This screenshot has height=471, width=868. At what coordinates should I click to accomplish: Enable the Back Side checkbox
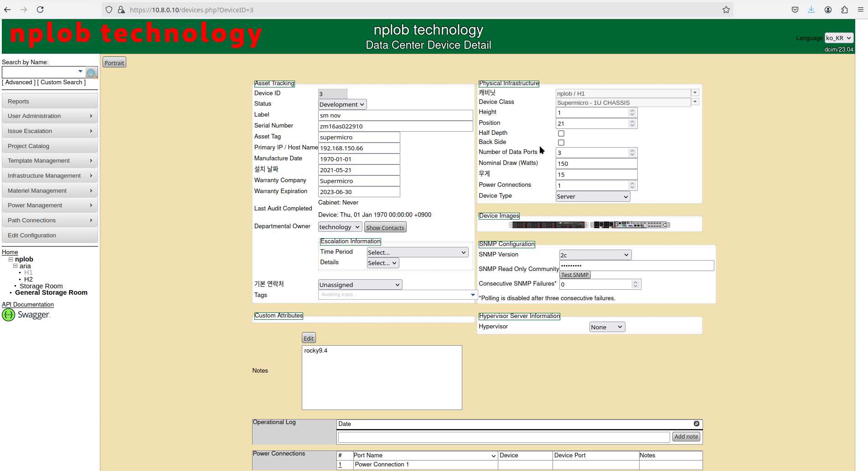click(561, 143)
